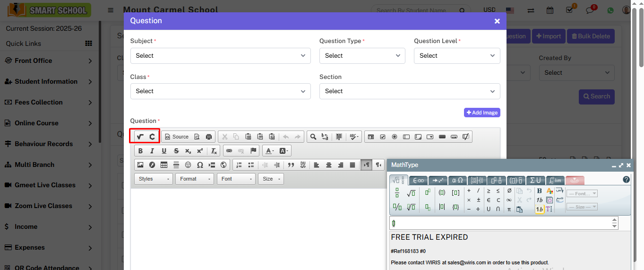
Task: Insert a table using the toolbar
Action: tap(164, 165)
